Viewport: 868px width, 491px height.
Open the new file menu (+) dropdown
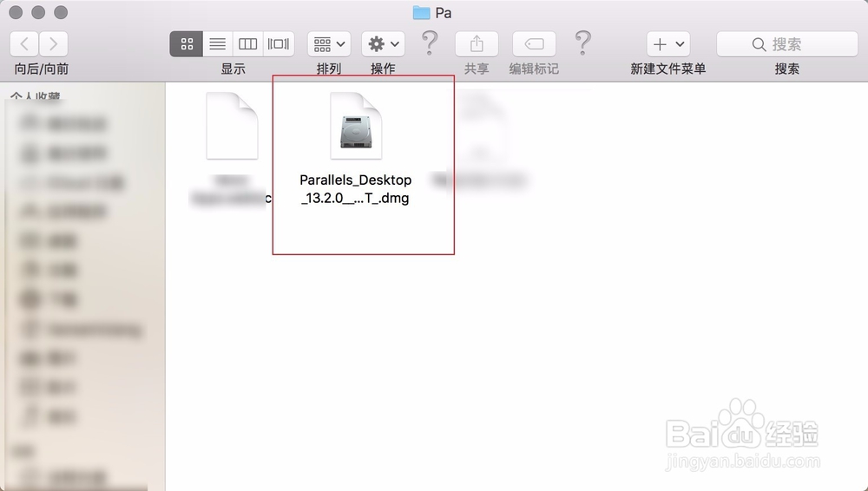click(x=668, y=43)
